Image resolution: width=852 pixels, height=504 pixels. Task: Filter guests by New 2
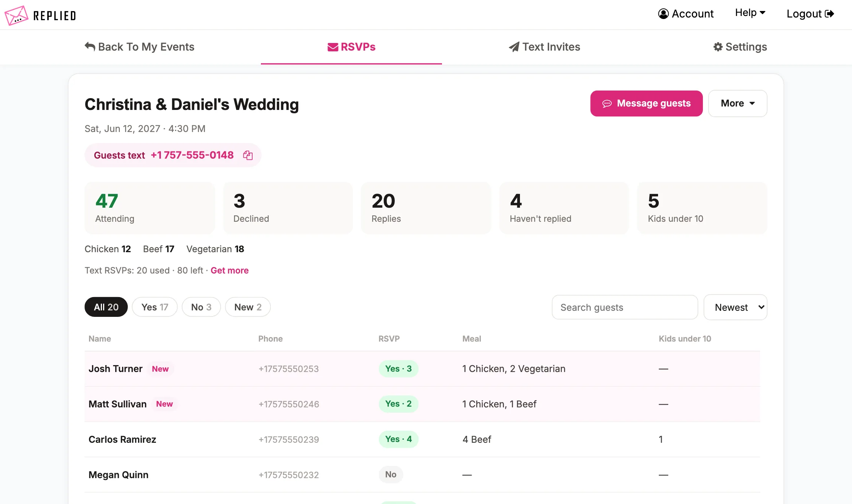tap(248, 307)
